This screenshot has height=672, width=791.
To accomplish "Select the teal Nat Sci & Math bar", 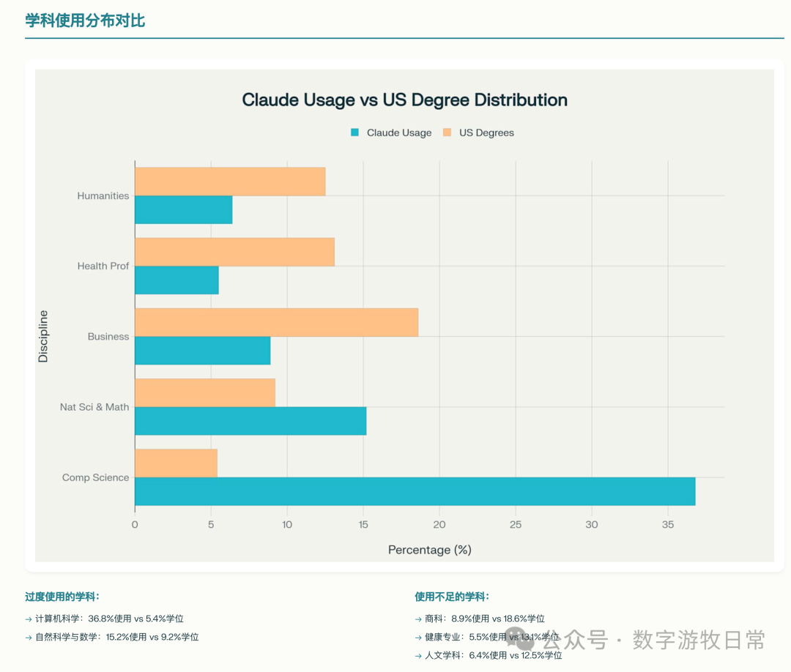I will click(x=250, y=421).
